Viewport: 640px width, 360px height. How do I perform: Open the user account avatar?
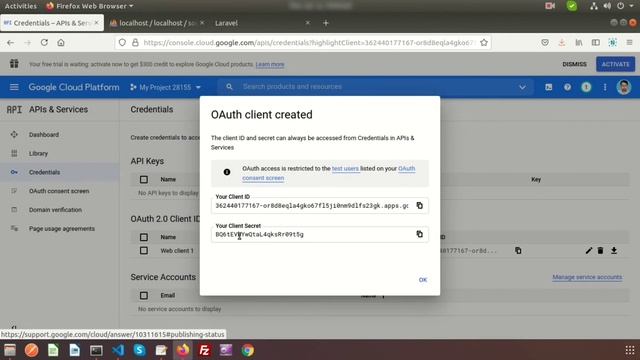pyautogui.click(x=624, y=87)
